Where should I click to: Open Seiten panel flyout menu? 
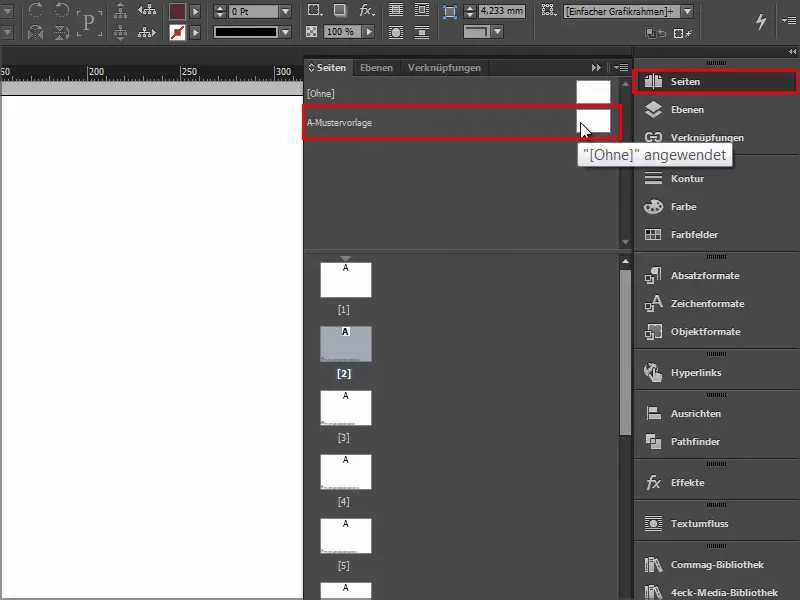click(621, 67)
